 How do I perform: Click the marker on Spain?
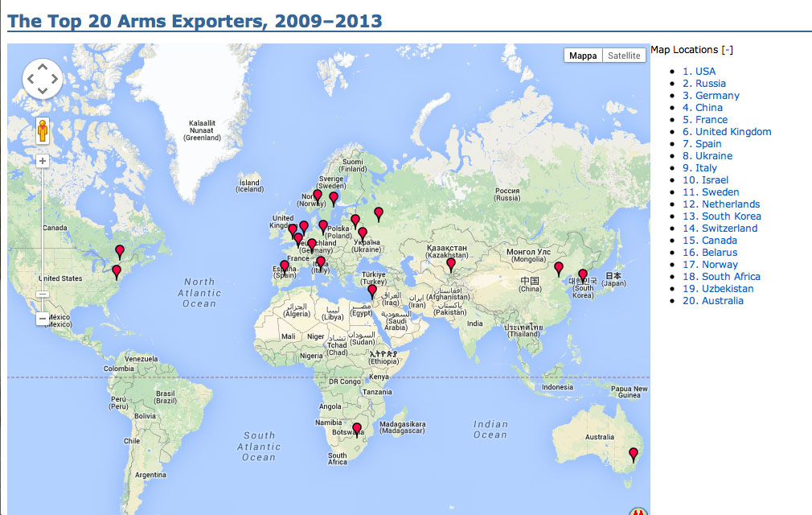pos(284,266)
